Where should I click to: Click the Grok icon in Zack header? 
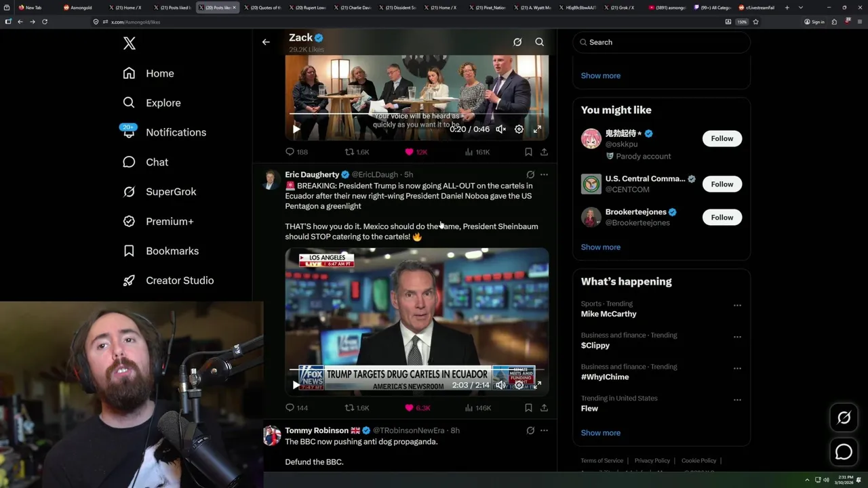coord(517,42)
